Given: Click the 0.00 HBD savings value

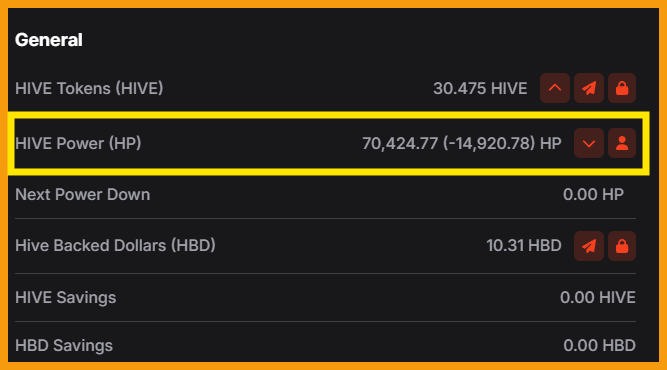Looking at the screenshot, I should 599,345.
